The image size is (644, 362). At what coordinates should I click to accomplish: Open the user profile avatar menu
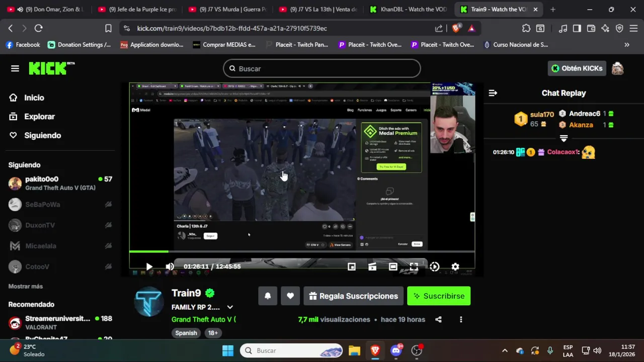click(x=617, y=68)
